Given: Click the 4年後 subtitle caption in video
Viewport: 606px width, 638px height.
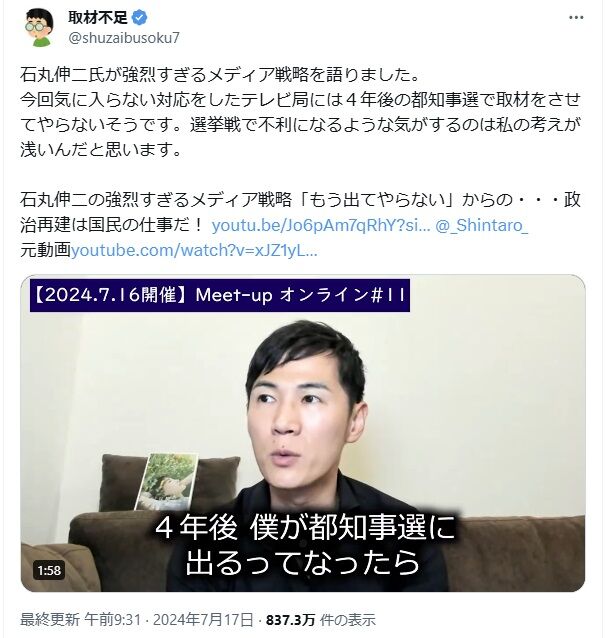Looking at the screenshot, I should click(303, 545).
